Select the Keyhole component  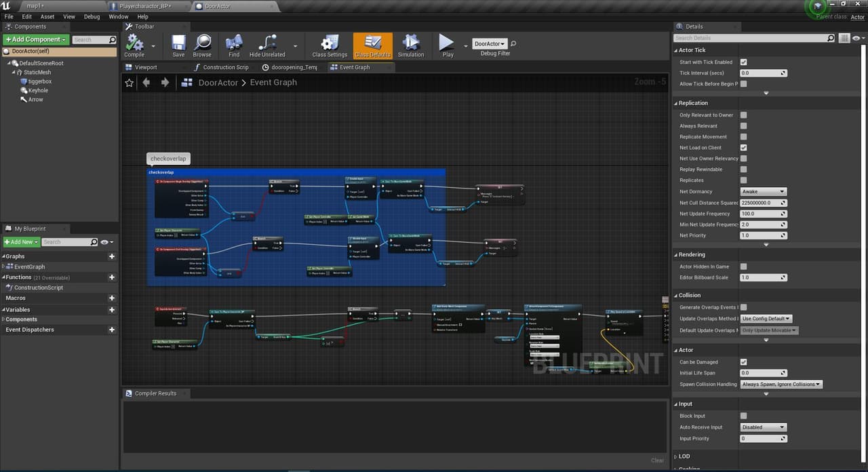pyautogui.click(x=38, y=90)
